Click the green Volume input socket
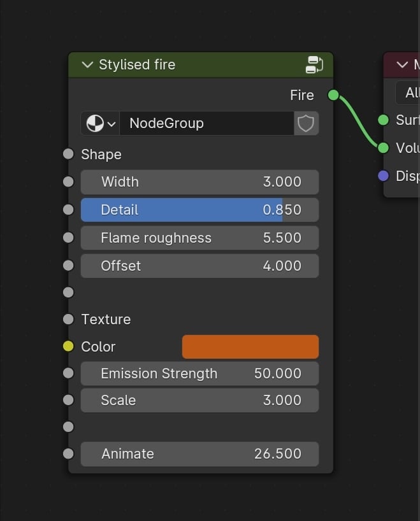The height and width of the screenshot is (521, 420). (x=383, y=148)
